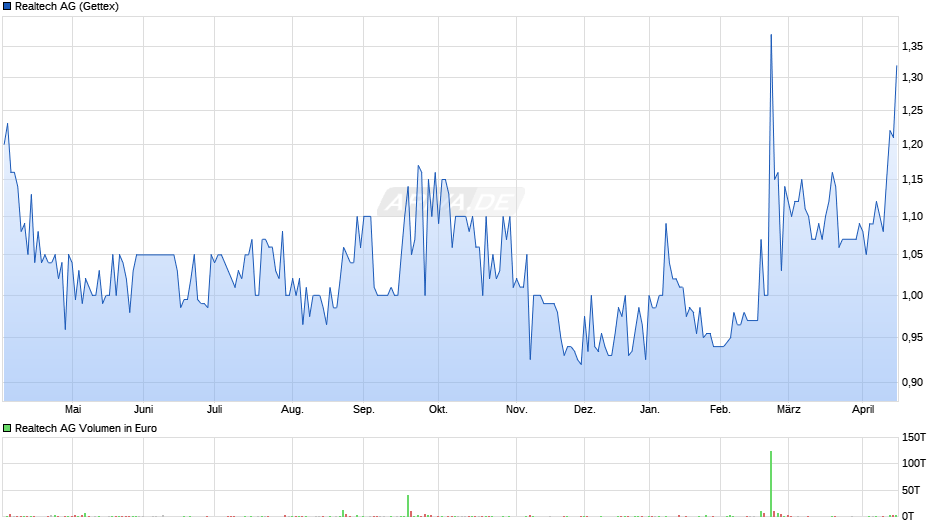
Task: Click the 1,25 price axis value
Action: [912, 110]
